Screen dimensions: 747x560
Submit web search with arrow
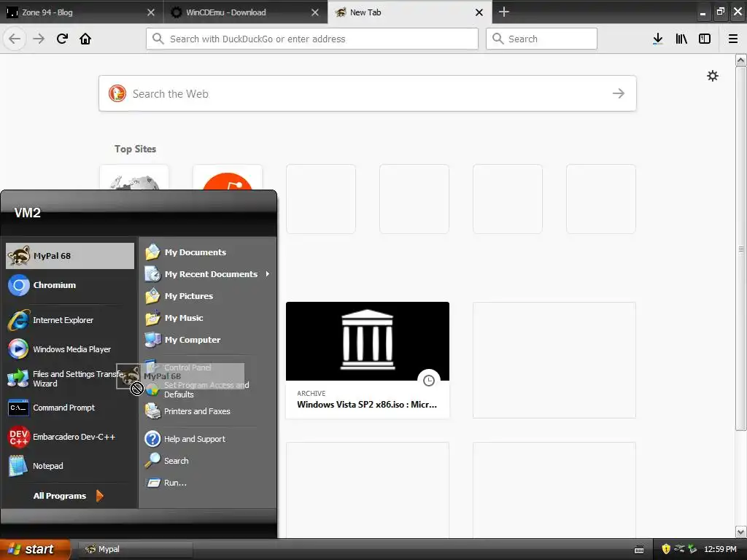(x=619, y=93)
